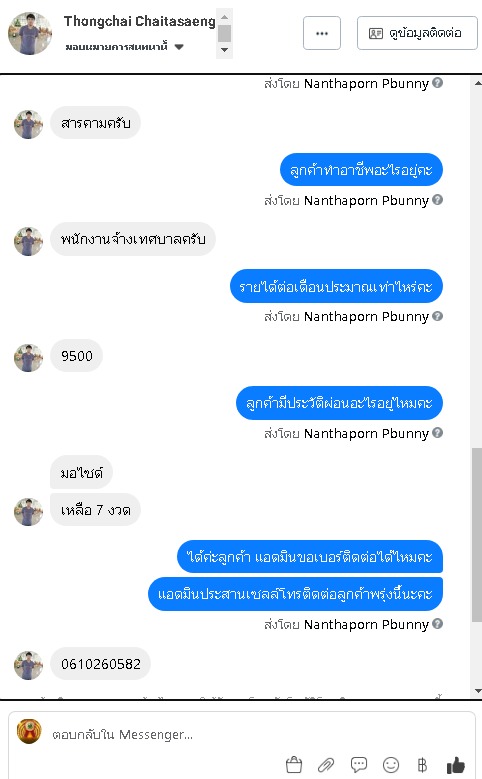Click the thumbs-up like icon

click(x=456, y=765)
